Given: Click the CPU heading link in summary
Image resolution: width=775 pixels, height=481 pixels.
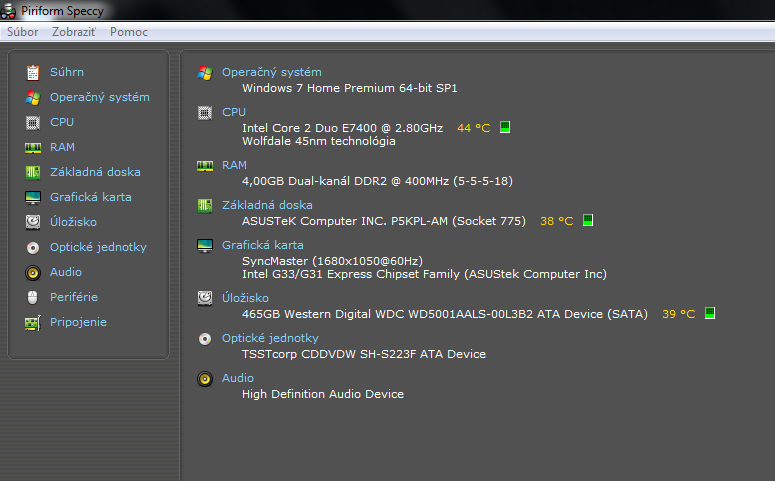Looking at the screenshot, I should [234, 112].
